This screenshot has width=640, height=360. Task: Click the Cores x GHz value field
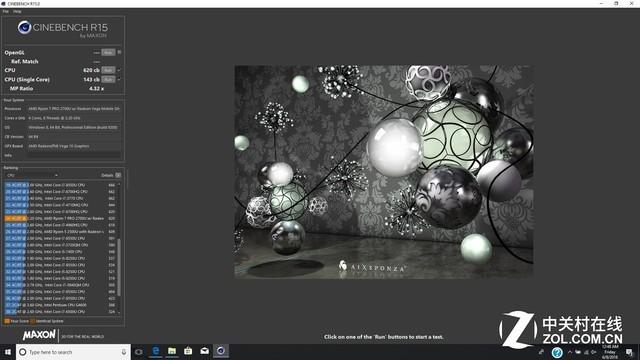(x=74, y=118)
